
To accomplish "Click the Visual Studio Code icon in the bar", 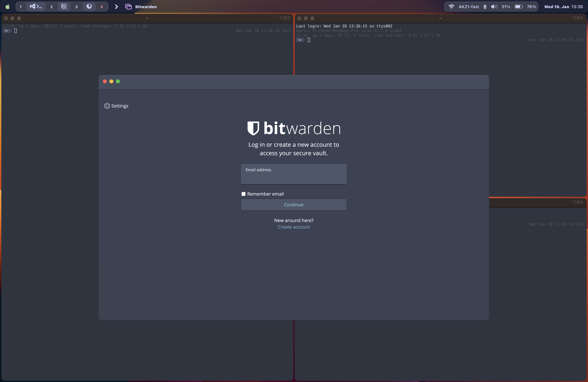I will coord(32,6).
